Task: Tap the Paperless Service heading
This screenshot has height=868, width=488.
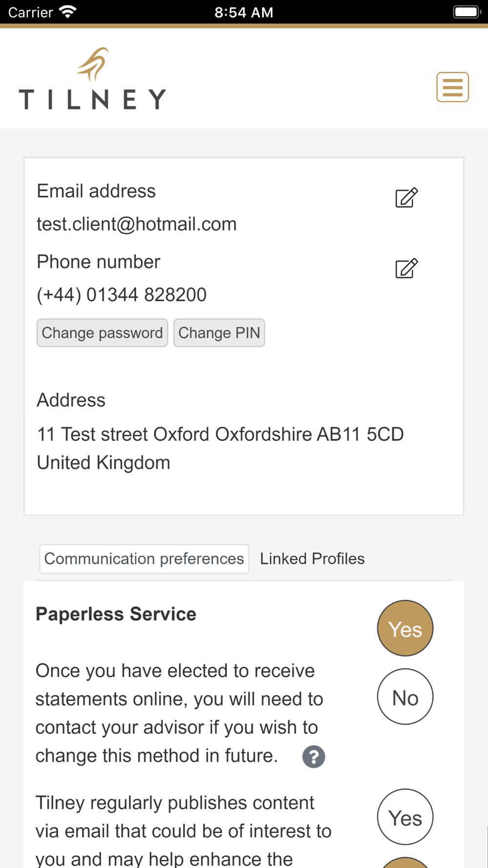Action: [x=116, y=614]
